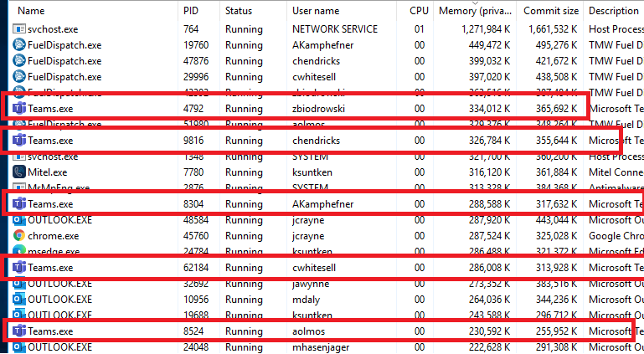Click the Outlook icon in the PID 48584 row

[x=19, y=220]
